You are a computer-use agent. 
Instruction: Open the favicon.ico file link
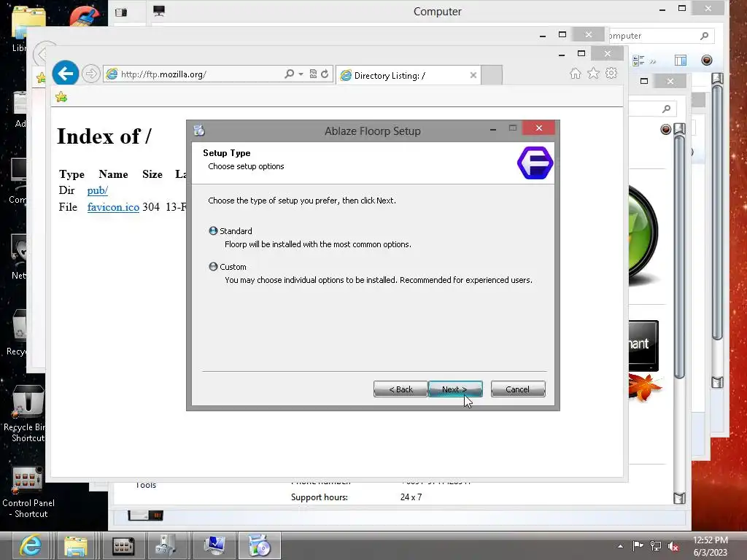pos(113,207)
